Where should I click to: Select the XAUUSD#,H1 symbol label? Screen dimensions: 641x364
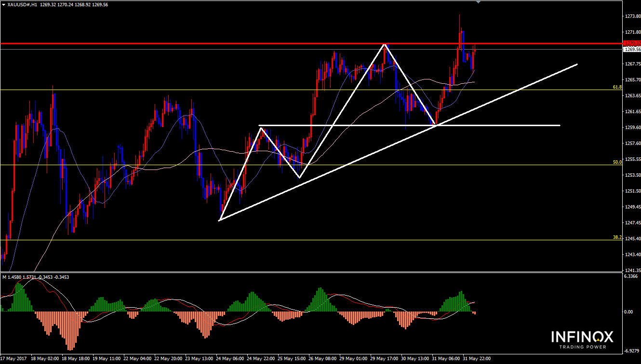click(22, 4)
